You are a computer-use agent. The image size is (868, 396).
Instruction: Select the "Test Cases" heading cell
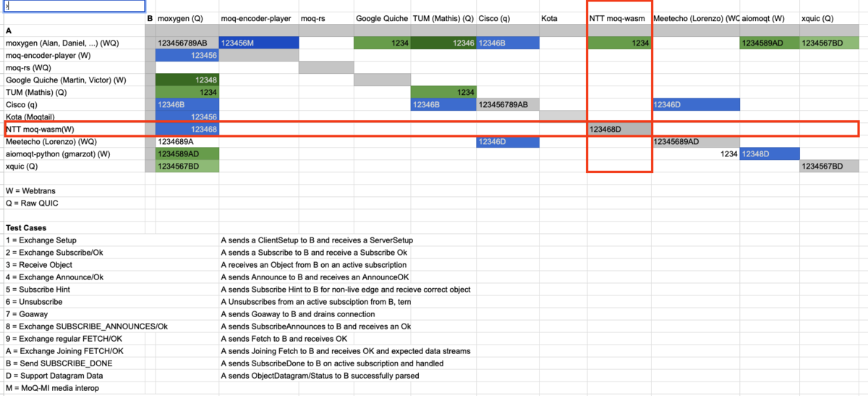click(74, 228)
